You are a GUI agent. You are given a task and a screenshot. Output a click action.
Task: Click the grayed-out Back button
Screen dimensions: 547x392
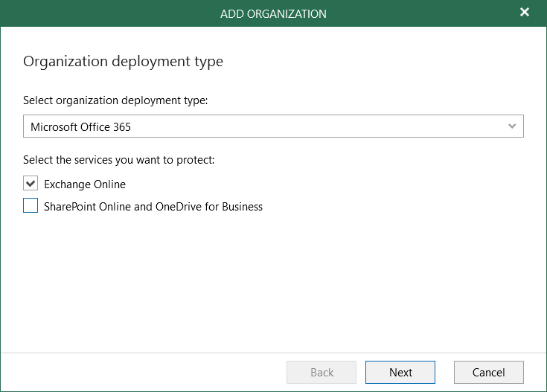tap(322, 373)
